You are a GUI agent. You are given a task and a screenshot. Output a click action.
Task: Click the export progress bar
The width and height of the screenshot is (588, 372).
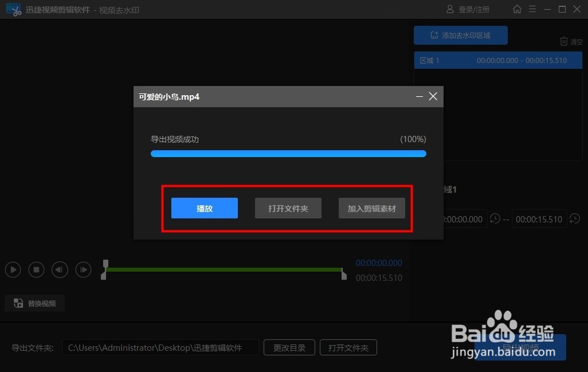point(288,154)
